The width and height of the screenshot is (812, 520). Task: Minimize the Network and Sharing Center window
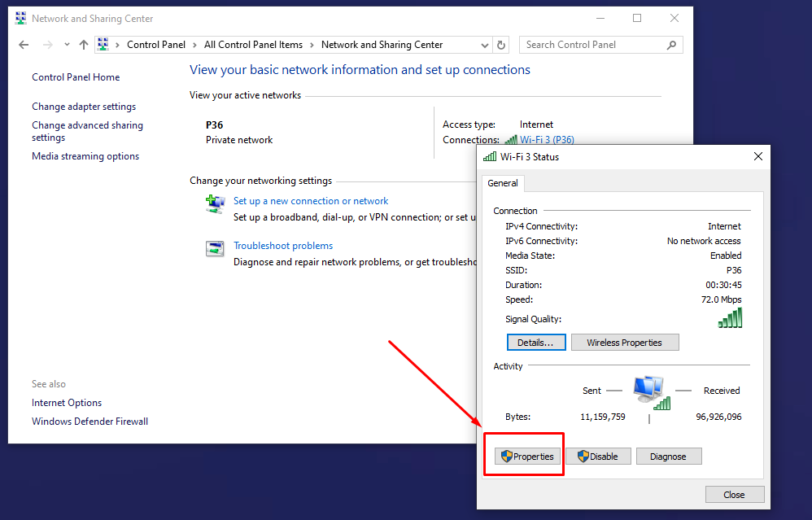coord(600,18)
